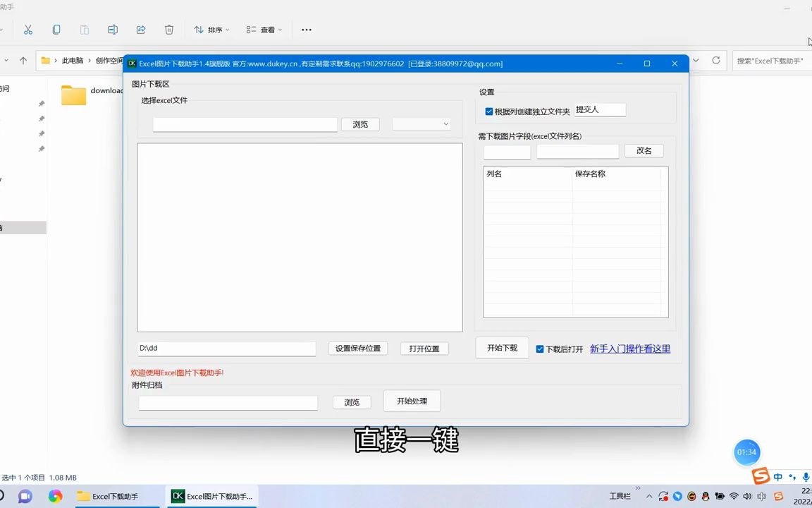
Task: Click the Rename icon in the Explorer toolbar
Action: coord(113,30)
